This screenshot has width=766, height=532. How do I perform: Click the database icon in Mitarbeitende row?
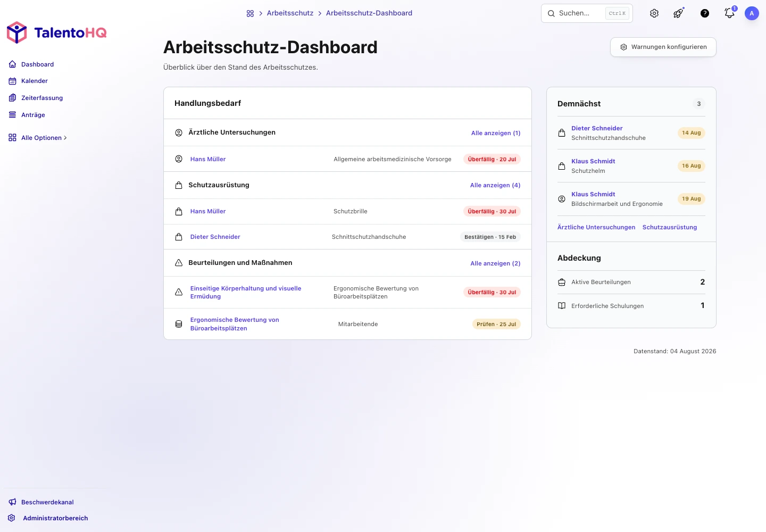[x=179, y=324]
